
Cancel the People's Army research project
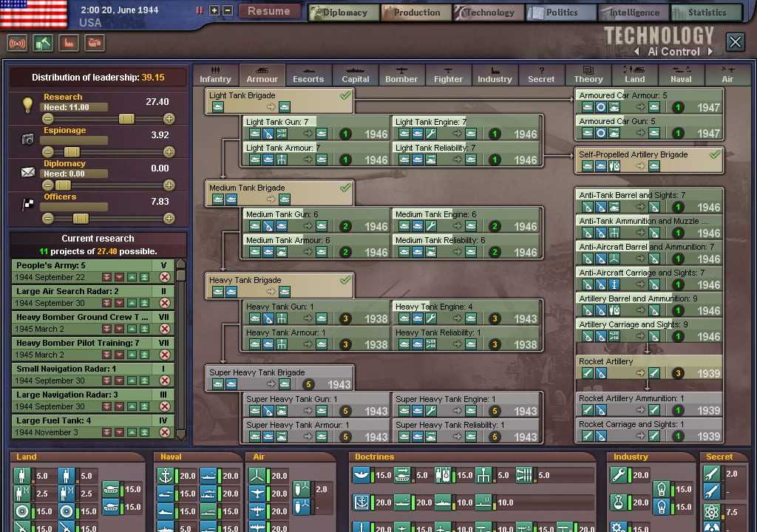click(165, 277)
